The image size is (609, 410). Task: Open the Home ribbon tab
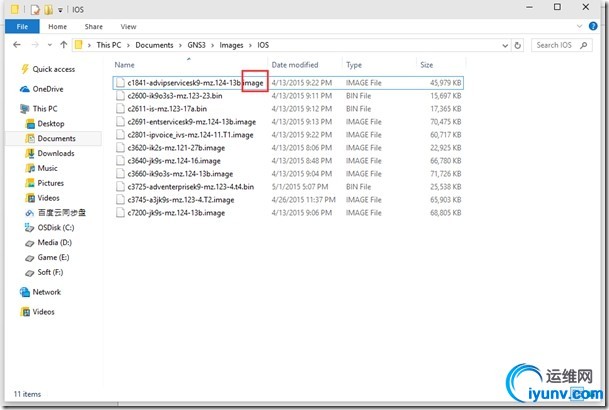[x=57, y=26]
